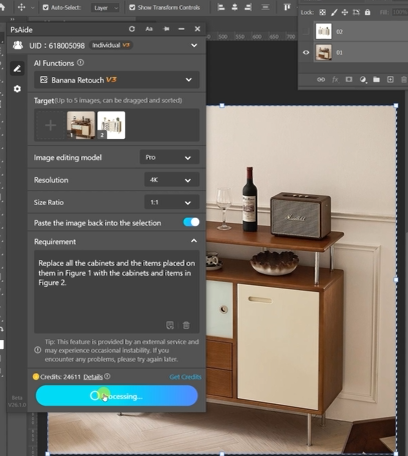Hide layer 01 with eye icon
The image size is (408, 456).
pos(306,53)
